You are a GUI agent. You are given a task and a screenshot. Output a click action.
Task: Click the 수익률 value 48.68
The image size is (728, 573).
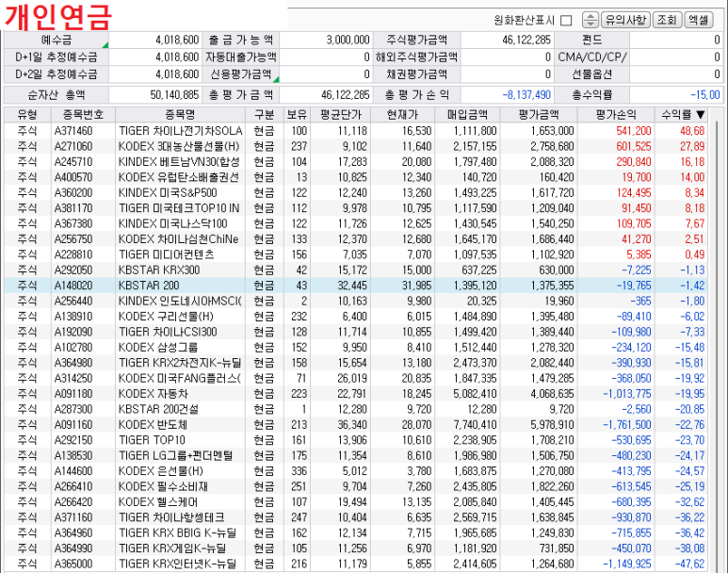692,131
